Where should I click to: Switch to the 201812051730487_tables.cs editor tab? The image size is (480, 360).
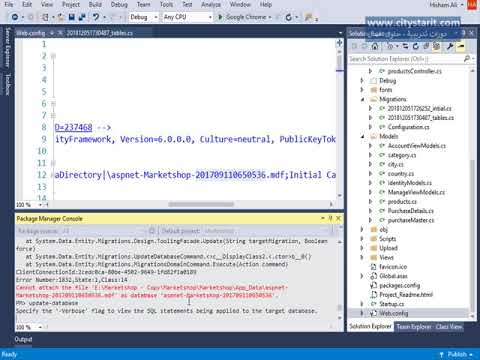click(99, 33)
